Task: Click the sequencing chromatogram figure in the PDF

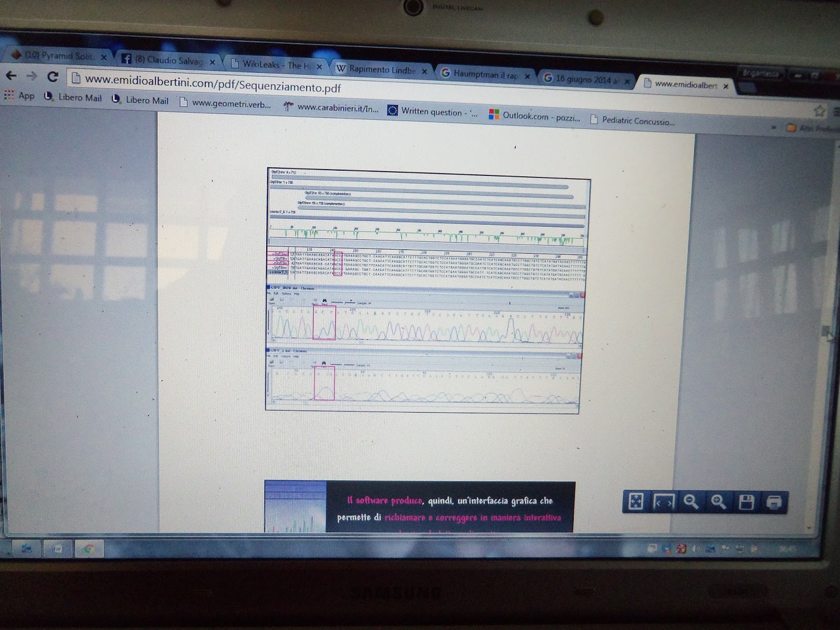Action: (x=427, y=291)
